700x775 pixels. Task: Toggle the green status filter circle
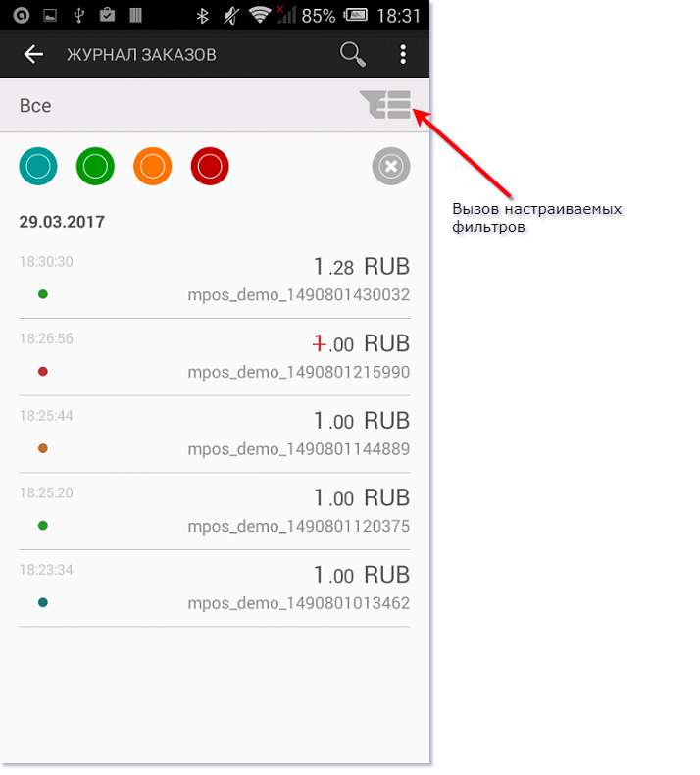(x=95, y=166)
